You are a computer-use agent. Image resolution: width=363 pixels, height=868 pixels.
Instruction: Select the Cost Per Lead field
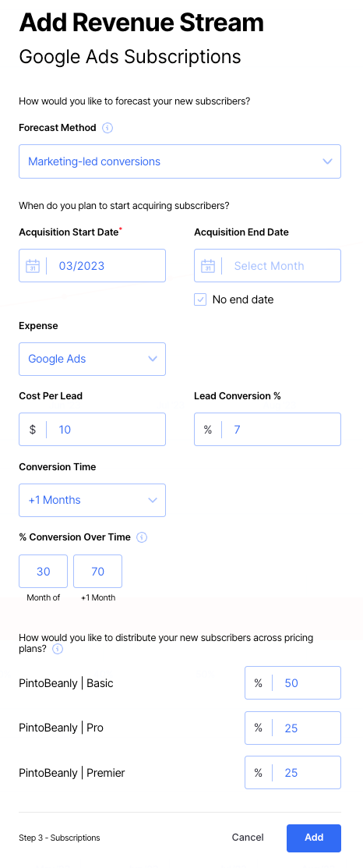click(x=92, y=429)
